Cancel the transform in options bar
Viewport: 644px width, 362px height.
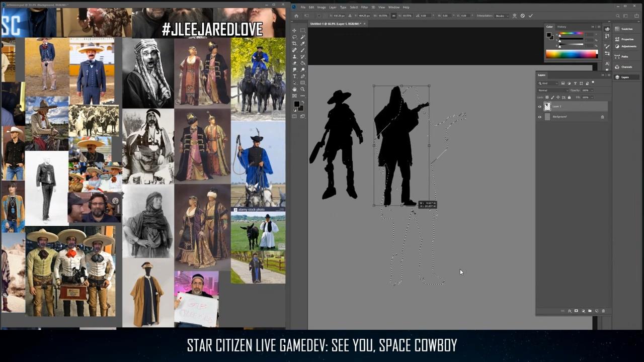click(x=522, y=16)
